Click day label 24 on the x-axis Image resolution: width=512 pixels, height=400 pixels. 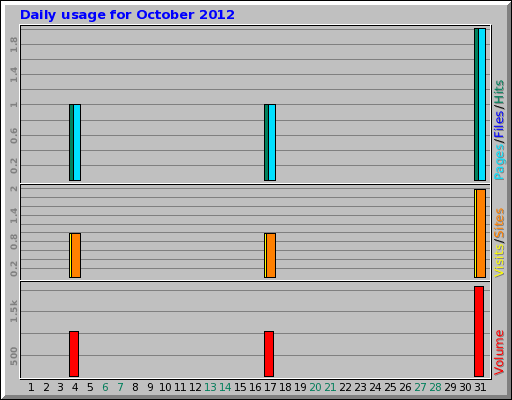click(x=375, y=387)
